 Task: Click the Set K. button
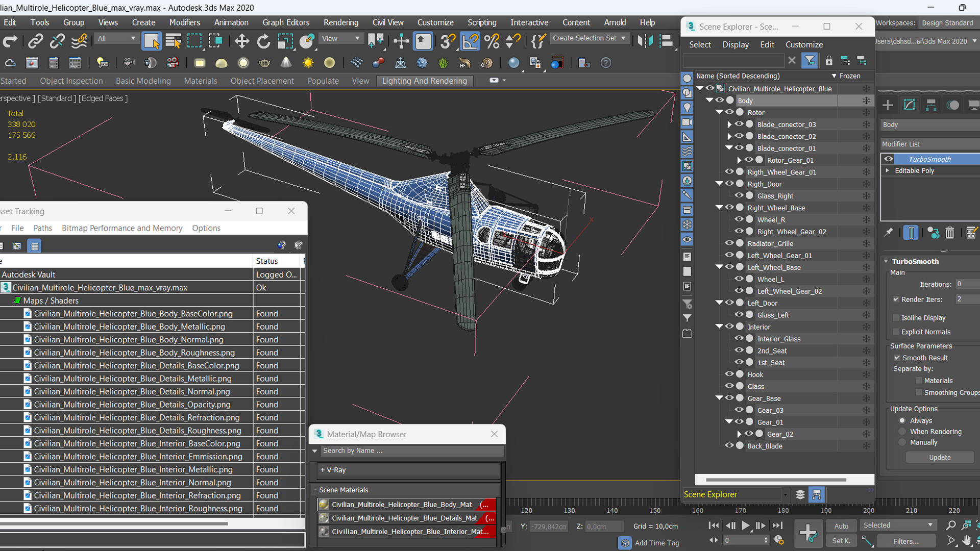(x=841, y=541)
